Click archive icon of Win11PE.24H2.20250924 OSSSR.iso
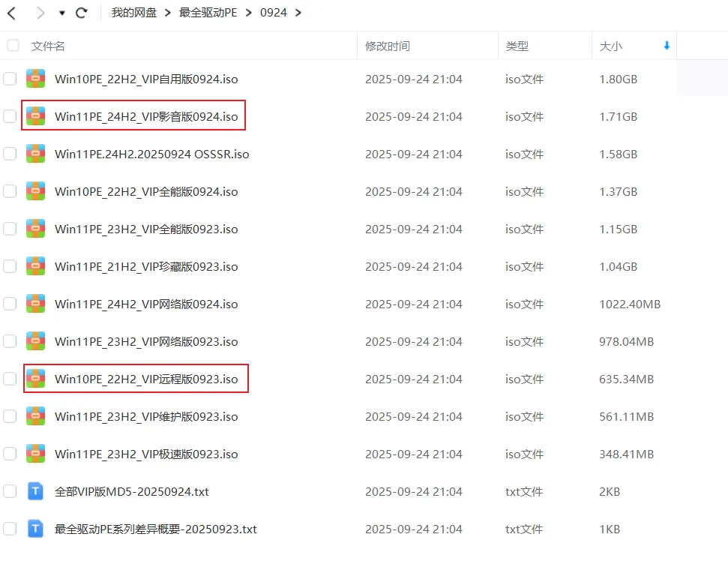728x561 pixels. (35, 154)
